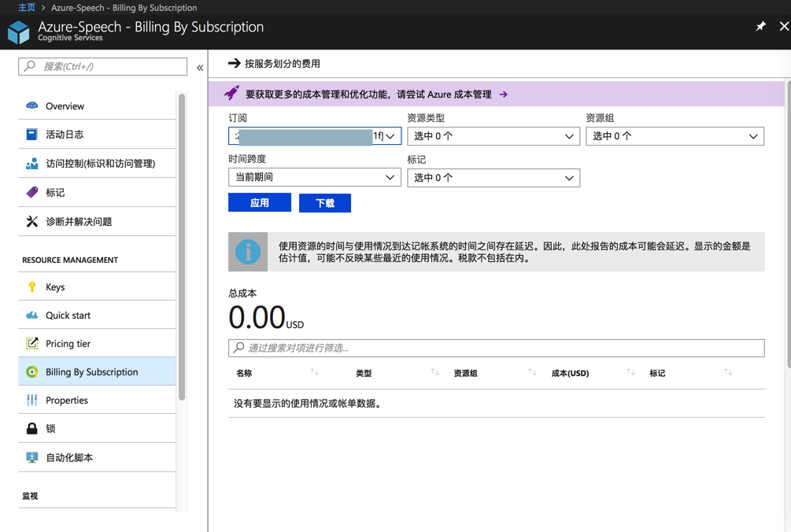
Task: Open the 订阅 subscription dropdown
Action: tap(315, 136)
